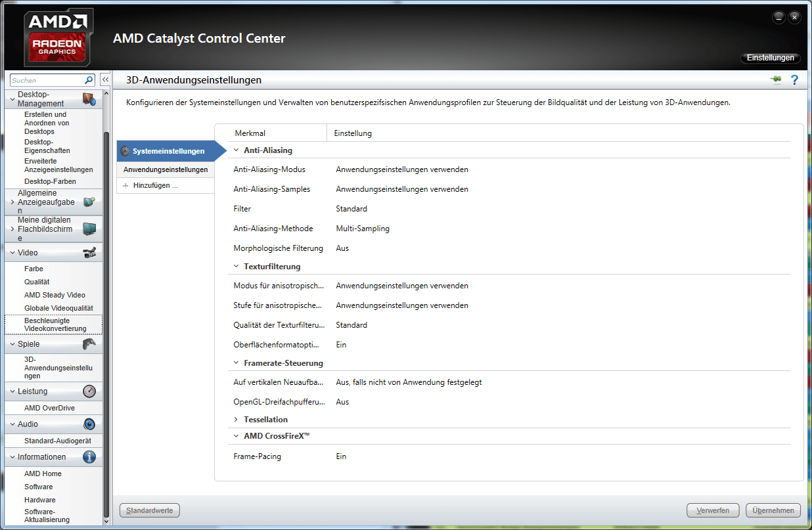Click the Audio speaker icon
The image size is (812, 530).
coord(89,424)
